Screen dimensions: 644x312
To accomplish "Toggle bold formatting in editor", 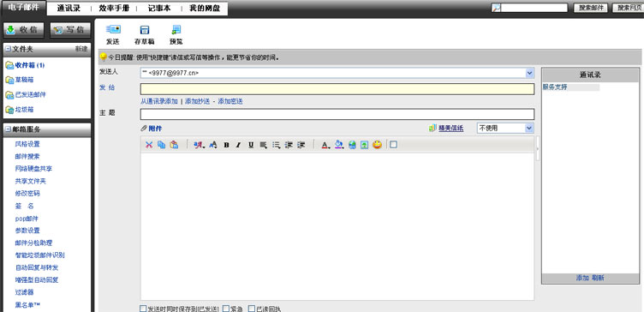I will click(226, 145).
